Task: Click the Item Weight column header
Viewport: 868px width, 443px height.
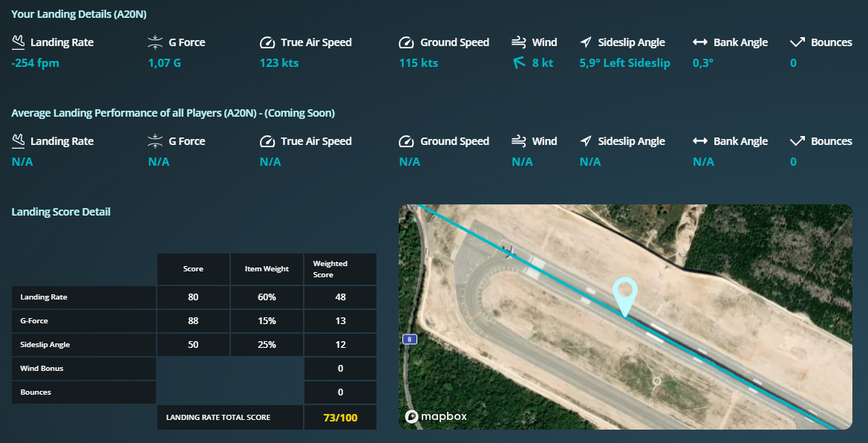Action: click(x=267, y=268)
